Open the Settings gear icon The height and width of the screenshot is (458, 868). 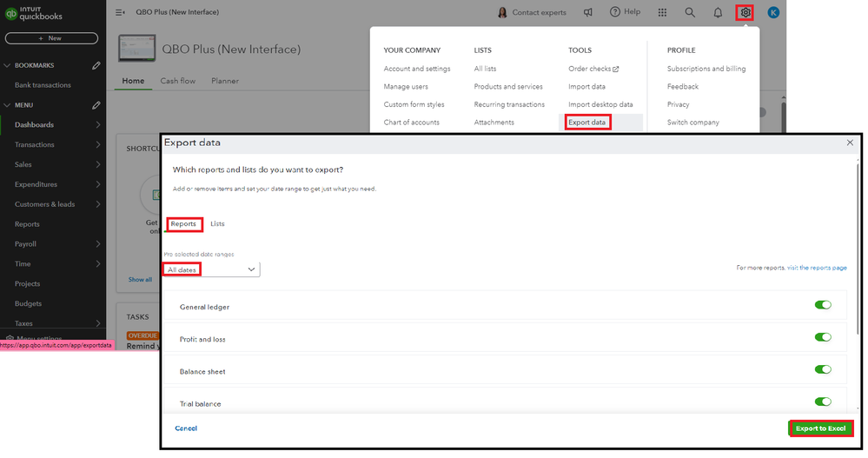(745, 12)
